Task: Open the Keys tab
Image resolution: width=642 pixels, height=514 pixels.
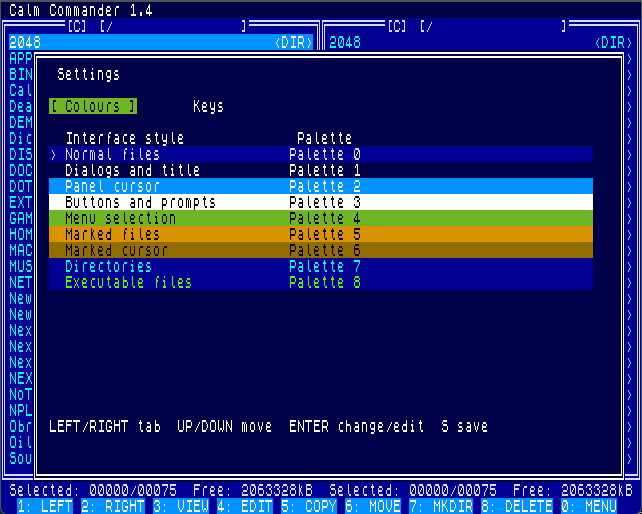Action: [x=208, y=106]
